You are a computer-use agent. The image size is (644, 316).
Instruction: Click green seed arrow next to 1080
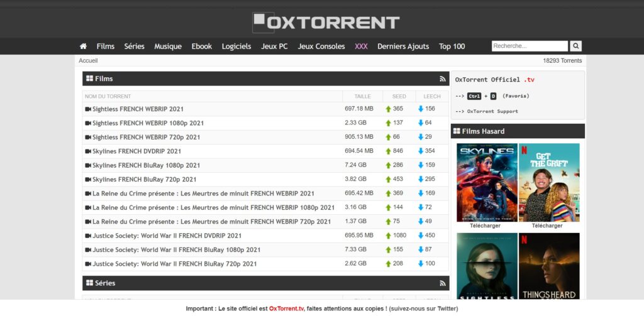(388, 236)
